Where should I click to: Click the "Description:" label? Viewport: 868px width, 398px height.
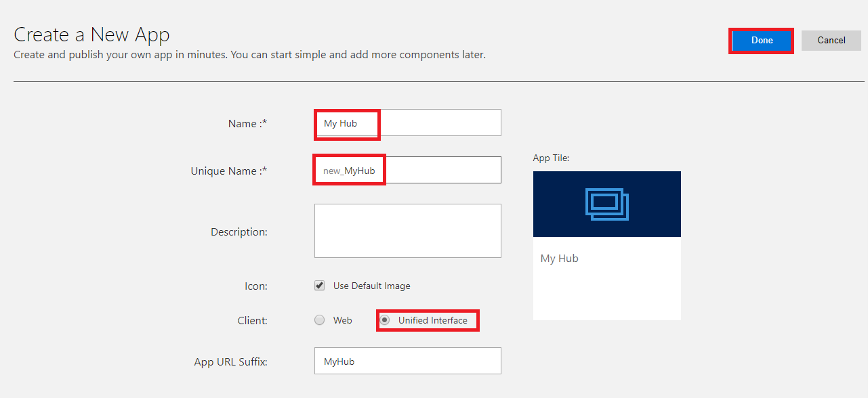(239, 232)
